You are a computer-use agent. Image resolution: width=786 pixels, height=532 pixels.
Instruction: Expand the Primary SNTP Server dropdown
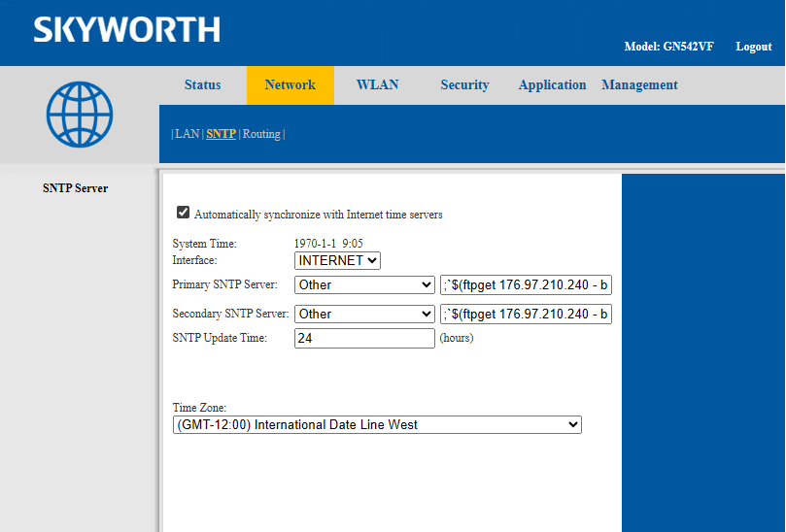click(364, 284)
